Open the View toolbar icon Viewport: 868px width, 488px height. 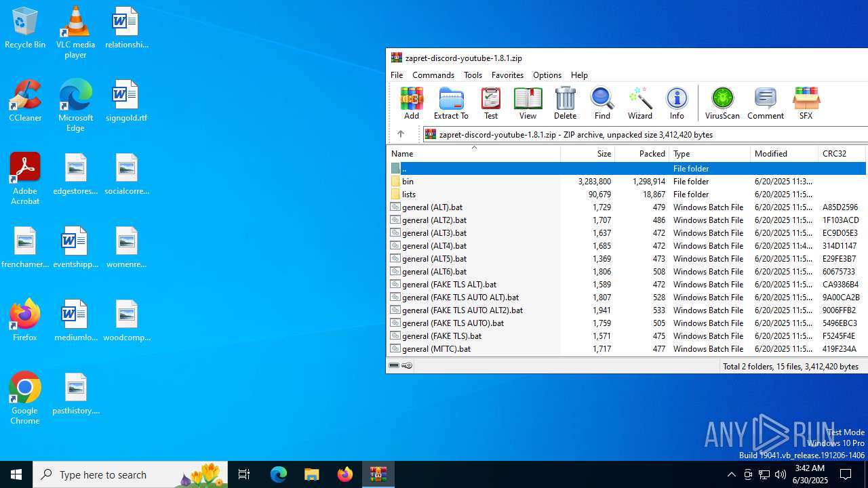(x=528, y=104)
